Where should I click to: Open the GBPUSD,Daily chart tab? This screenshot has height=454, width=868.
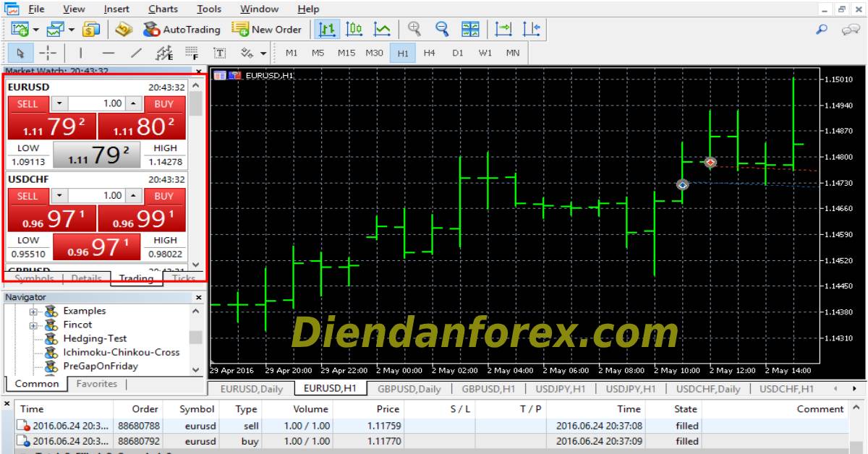[x=409, y=389]
